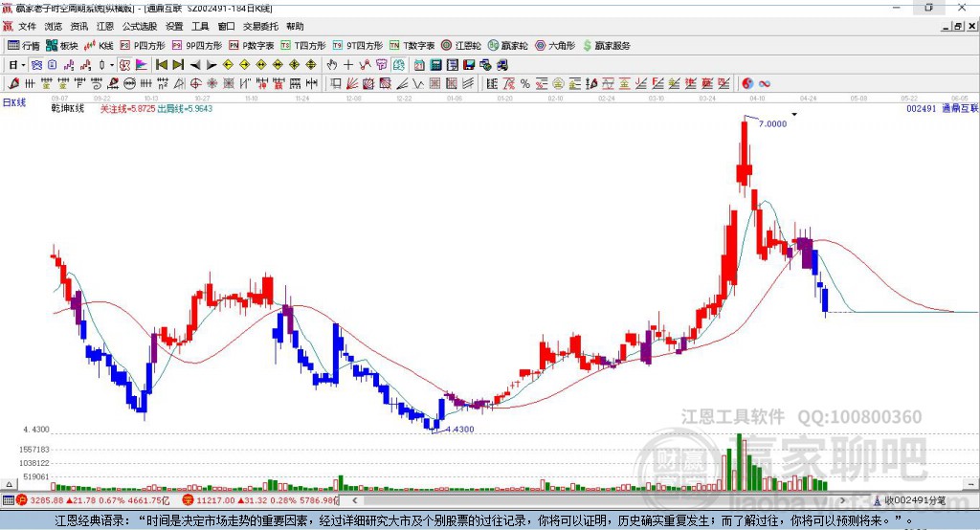The image size is (980, 530).
Task: Select the red pencil drawing tool
Action: [x=13, y=84]
